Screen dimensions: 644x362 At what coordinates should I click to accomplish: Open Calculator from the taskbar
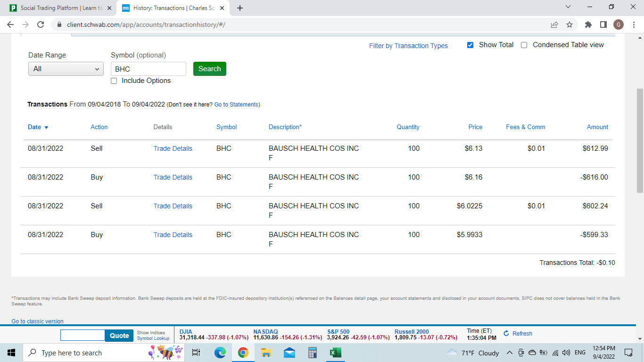click(312, 353)
